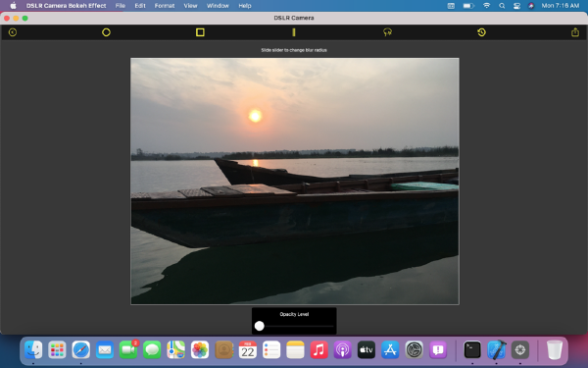
Task: Open the Help menu
Action: pos(245,6)
